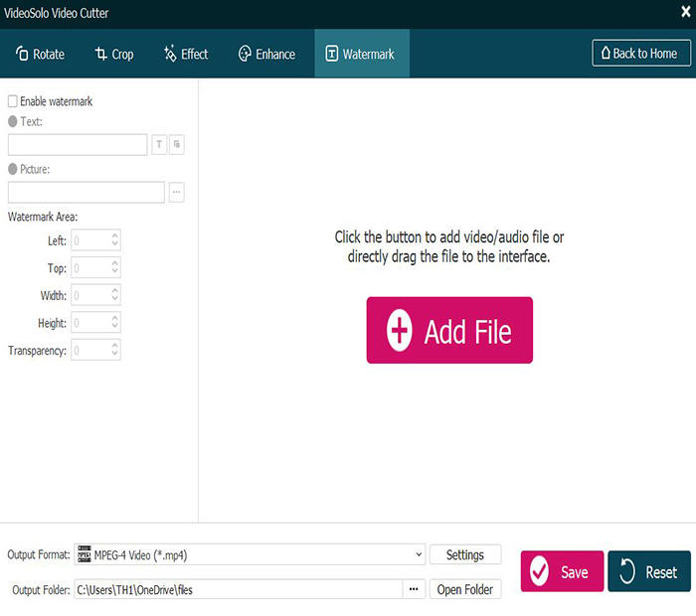Image resolution: width=696 pixels, height=616 pixels.
Task: Click the Add File button
Action: coord(449,331)
